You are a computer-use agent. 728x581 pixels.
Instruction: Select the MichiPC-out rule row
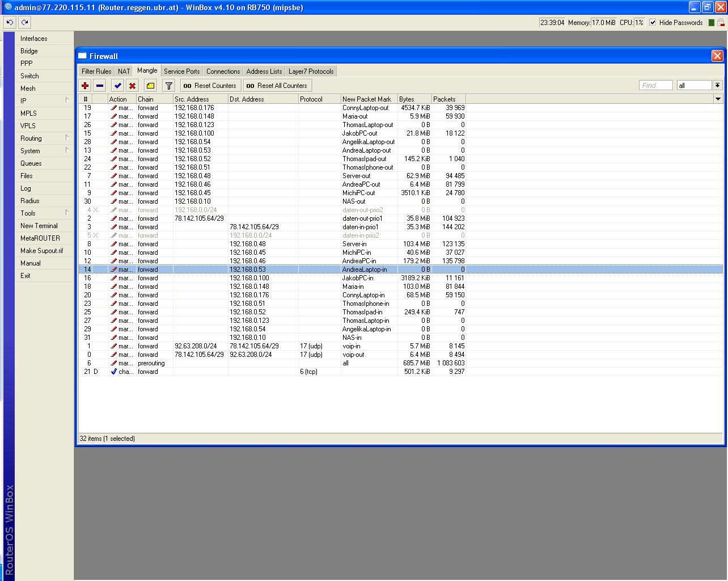pos(401,193)
